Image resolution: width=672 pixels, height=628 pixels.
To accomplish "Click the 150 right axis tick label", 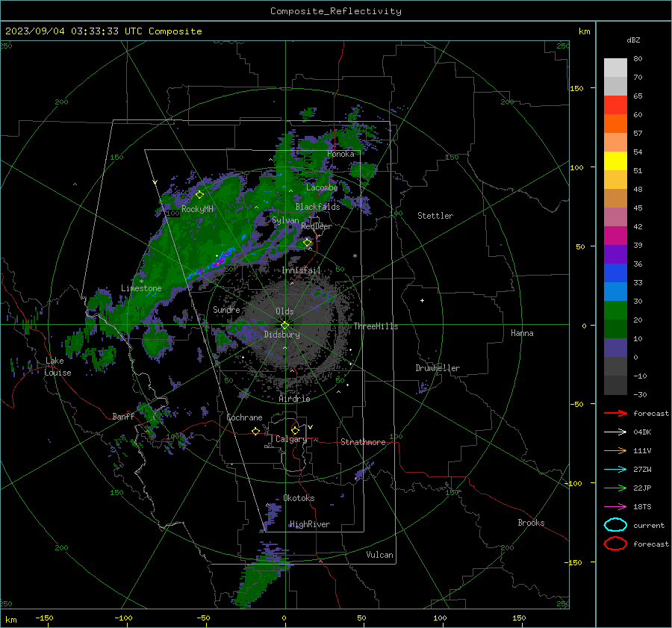I will click(577, 88).
